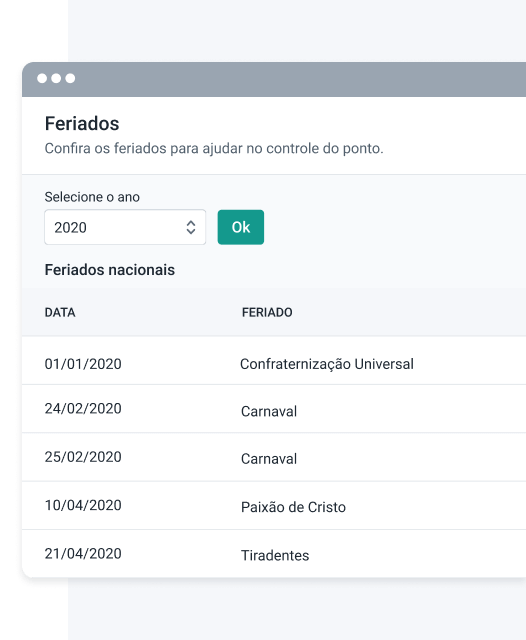
Task: Click the 21/04/2020 date cell
Action: click(x=83, y=553)
